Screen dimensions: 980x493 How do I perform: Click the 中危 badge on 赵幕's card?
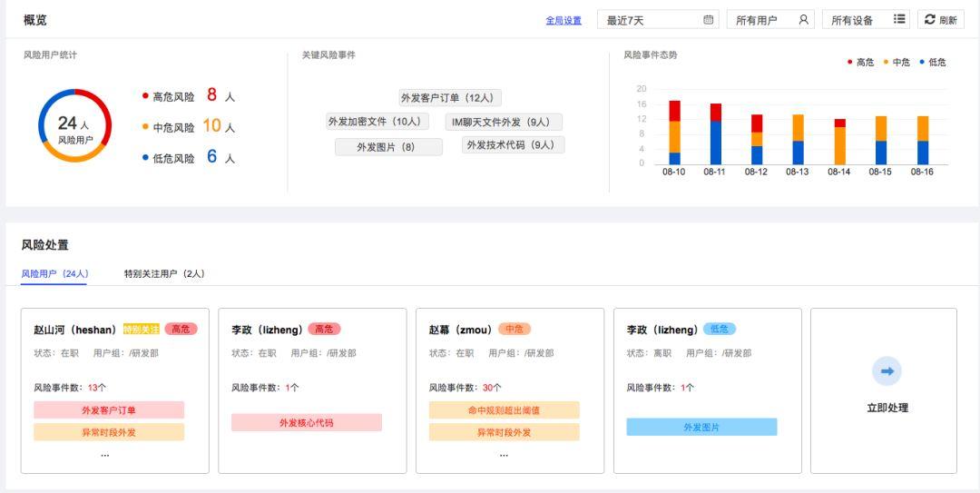pyautogui.click(x=514, y=330)
